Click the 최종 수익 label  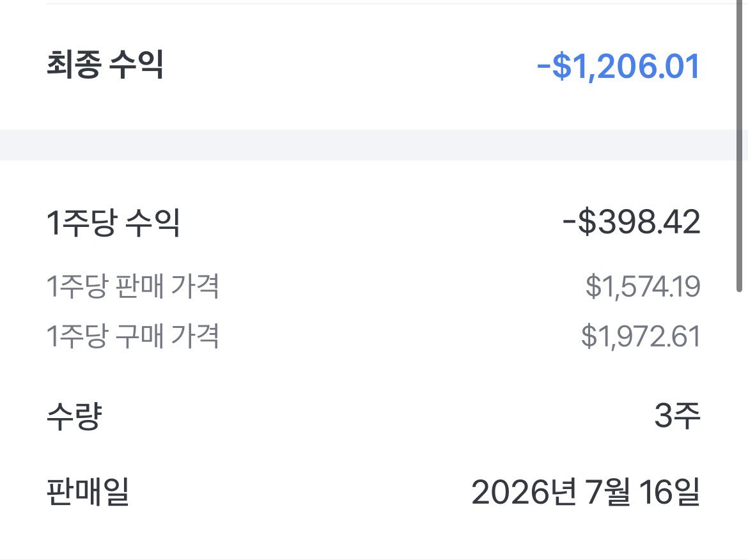(x=105, y=65)
